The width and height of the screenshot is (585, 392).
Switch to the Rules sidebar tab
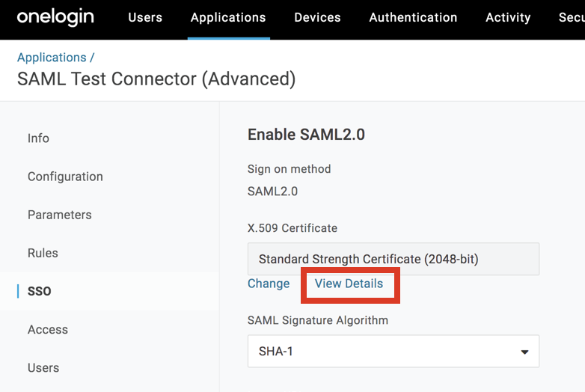click(43, 253)
